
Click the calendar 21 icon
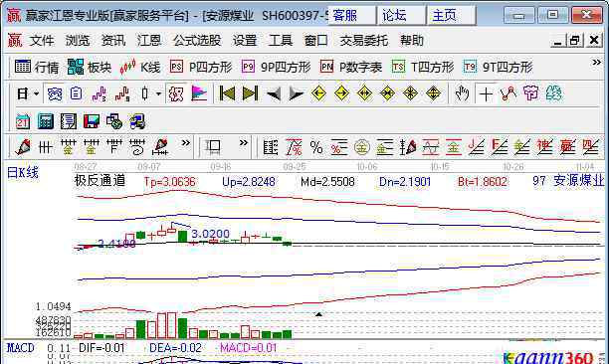click(x=23, y=122)
